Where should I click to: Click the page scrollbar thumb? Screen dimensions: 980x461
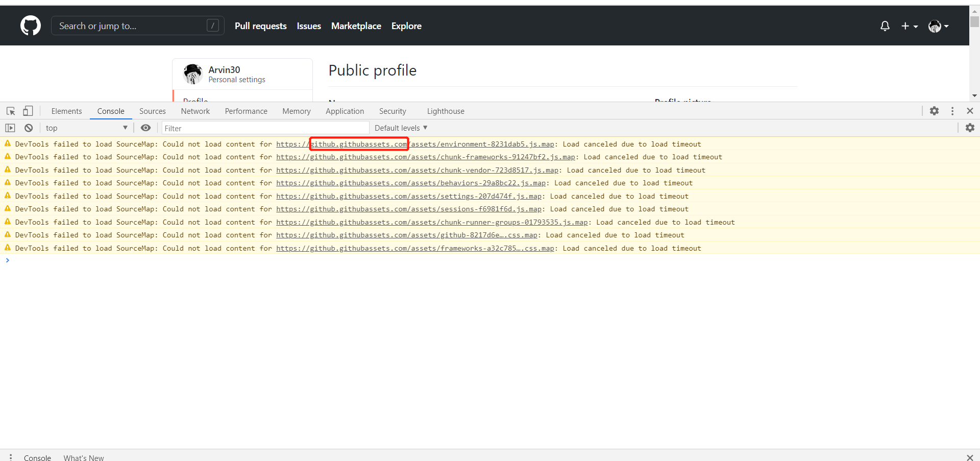[974, 21]
